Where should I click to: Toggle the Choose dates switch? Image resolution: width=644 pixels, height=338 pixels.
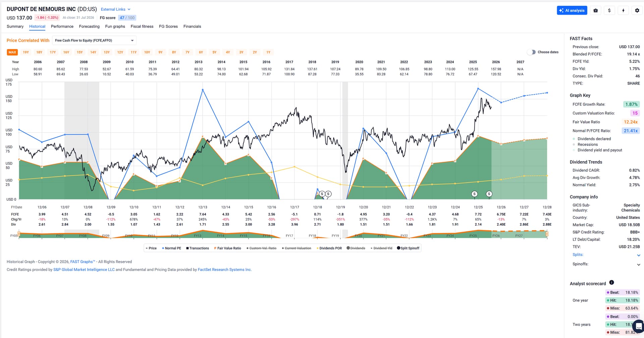[x=531, y=52]
